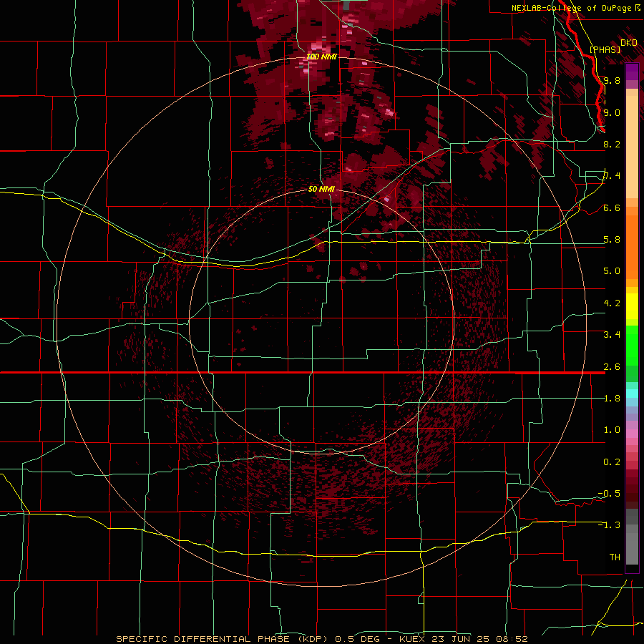Click the 100 NMI range ring label
Screen dimensions: 644x644
[321, 57]
